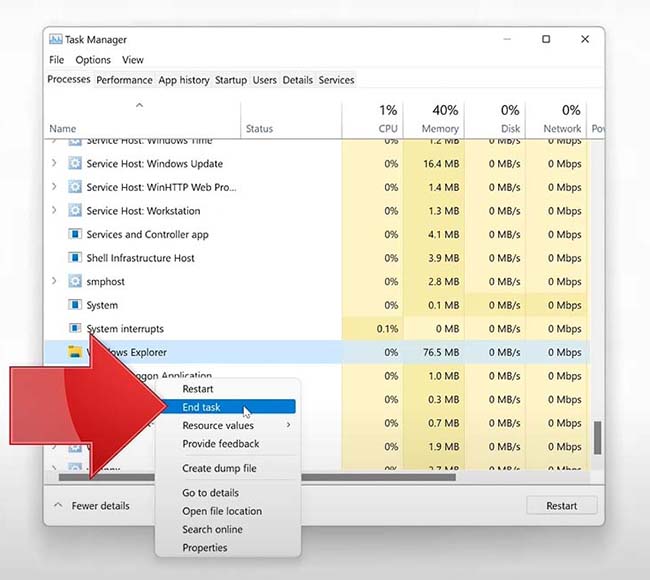The image size is (650, 580).
Task: Select the Services and Controller app row
Action: [316, 234]
